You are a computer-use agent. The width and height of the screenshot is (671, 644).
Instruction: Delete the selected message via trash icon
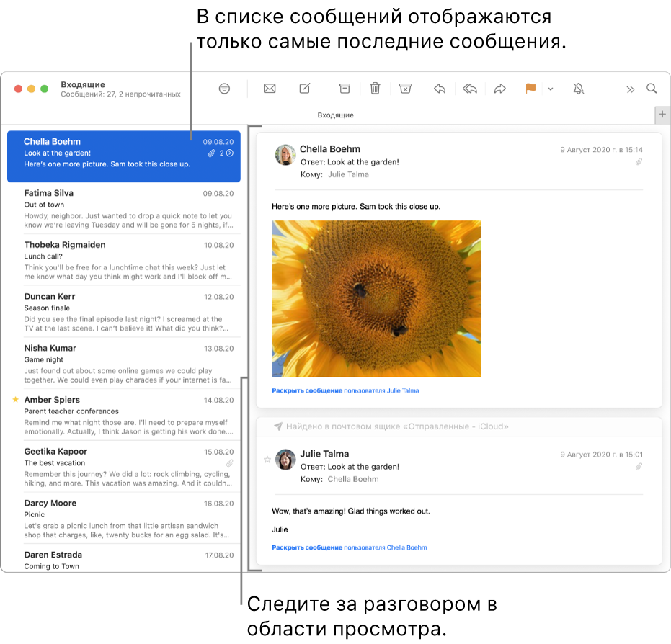[374, 88]
